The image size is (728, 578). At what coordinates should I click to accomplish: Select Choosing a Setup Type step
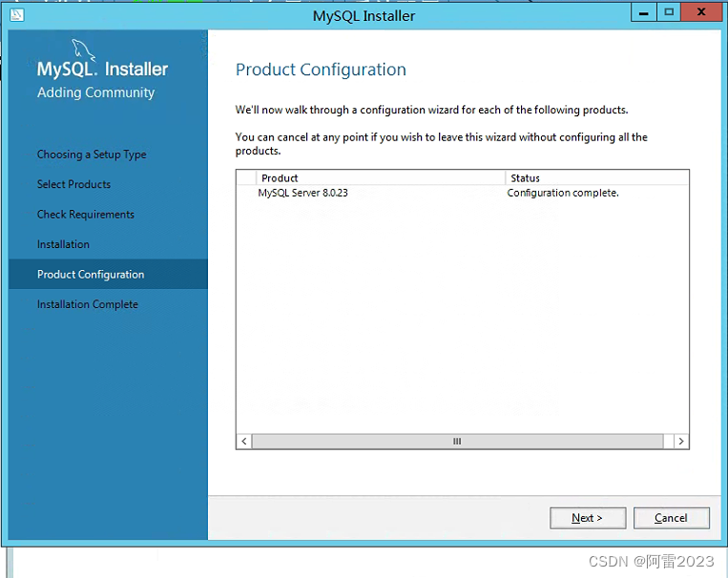pos(92,155)
